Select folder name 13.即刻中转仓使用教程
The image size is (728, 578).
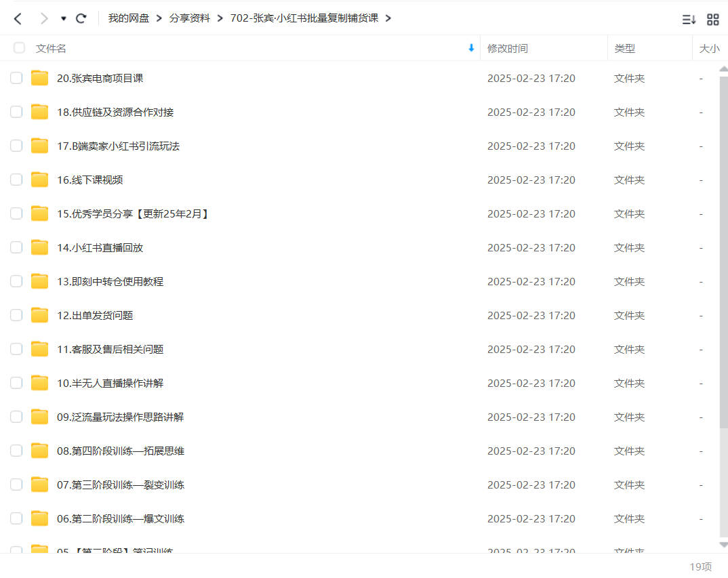click(110, 282)
